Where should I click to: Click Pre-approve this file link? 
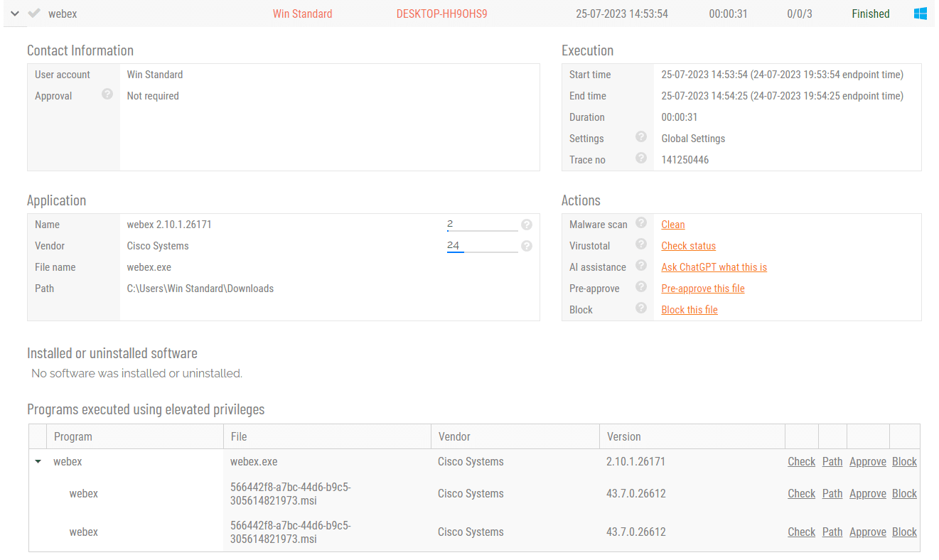(703, 289)
